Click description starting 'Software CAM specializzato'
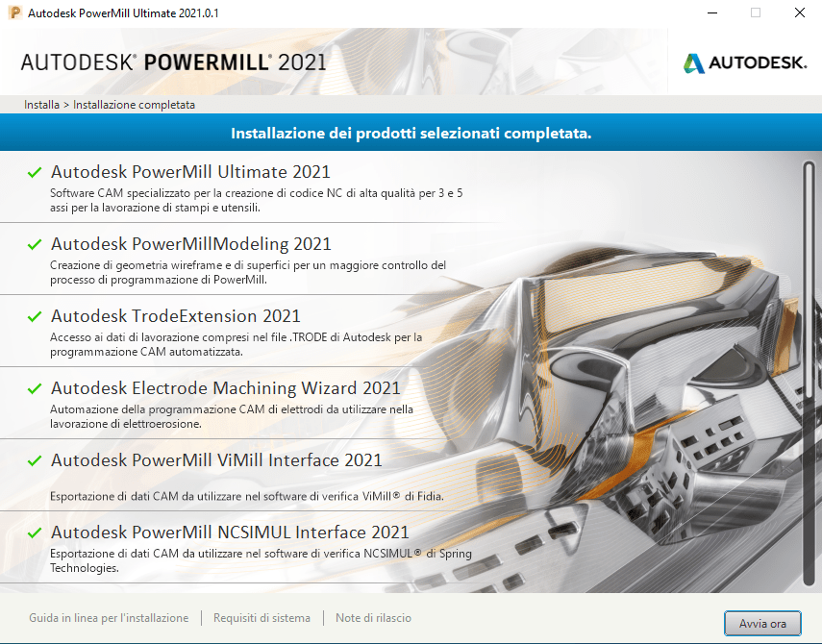The height and width of the screenshot is (644, 822). 257,200
